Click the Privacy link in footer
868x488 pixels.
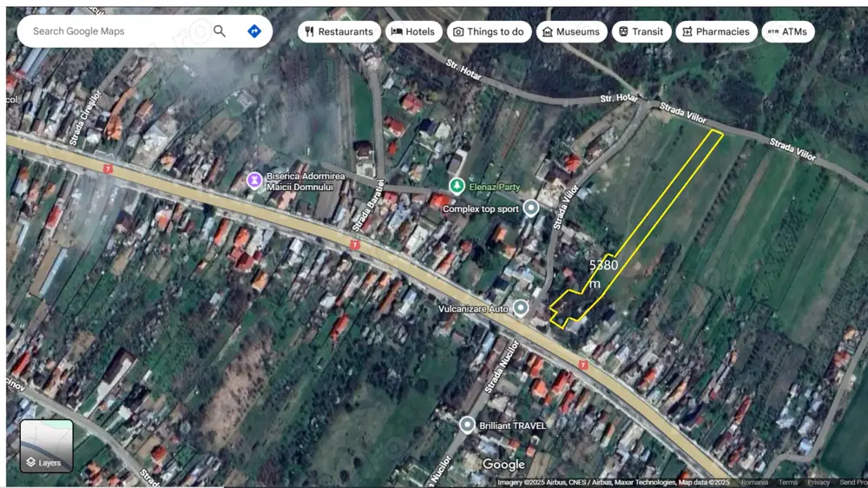(819, 483)
